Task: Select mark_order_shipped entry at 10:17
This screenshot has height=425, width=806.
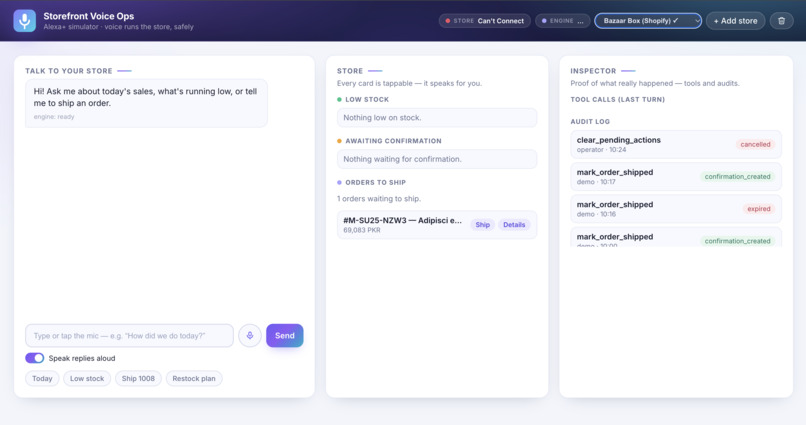Action: pos(676,177)
